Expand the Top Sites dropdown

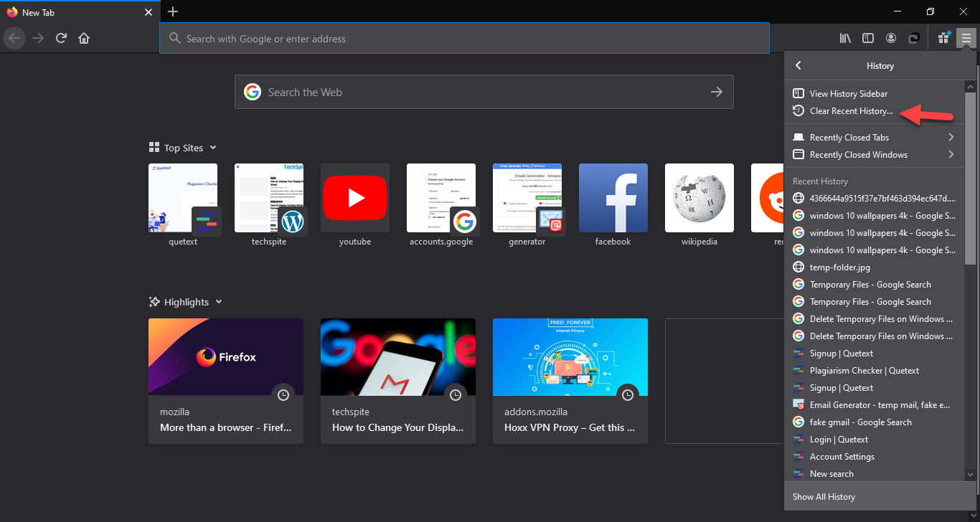(213, 148)
